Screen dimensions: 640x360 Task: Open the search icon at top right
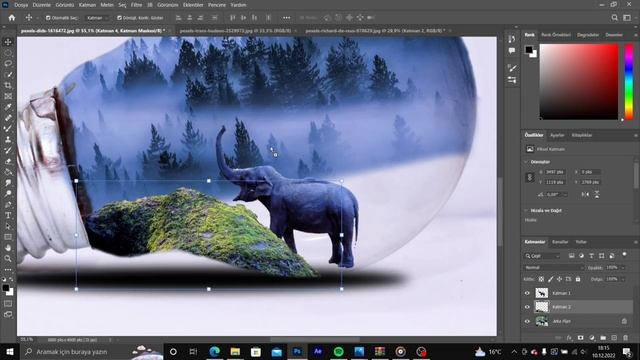[x=615, y=18]
